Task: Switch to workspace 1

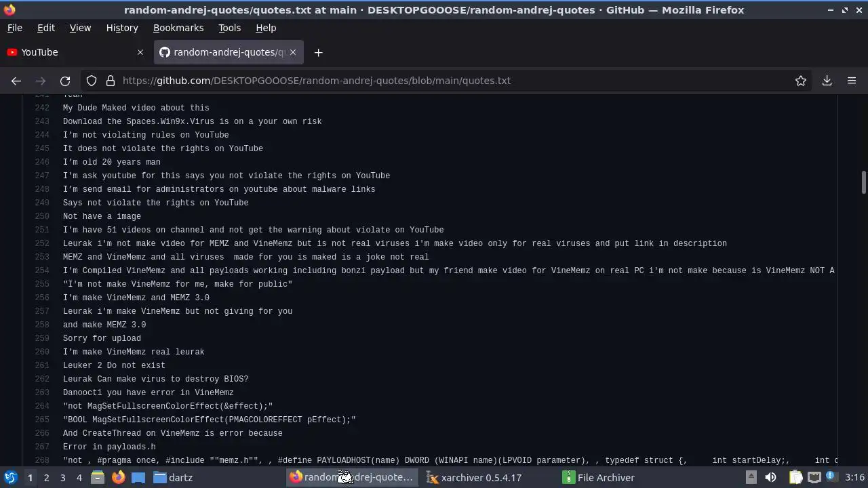Action: pos(30,478)
